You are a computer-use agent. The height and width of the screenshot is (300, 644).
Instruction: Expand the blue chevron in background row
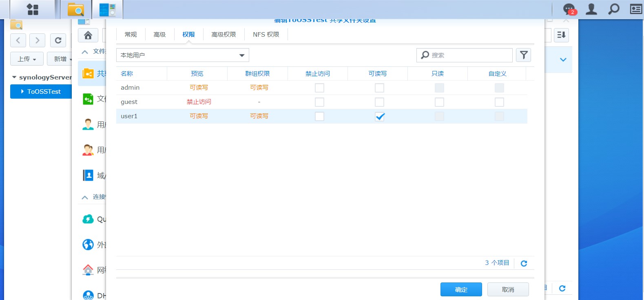pyautogui.click(x=563, y=60)
